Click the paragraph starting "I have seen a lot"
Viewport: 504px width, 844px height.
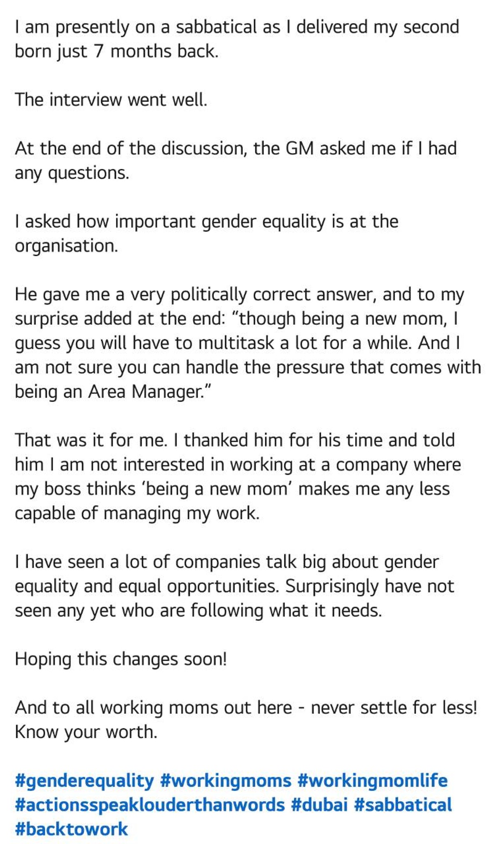coord(234,586)
